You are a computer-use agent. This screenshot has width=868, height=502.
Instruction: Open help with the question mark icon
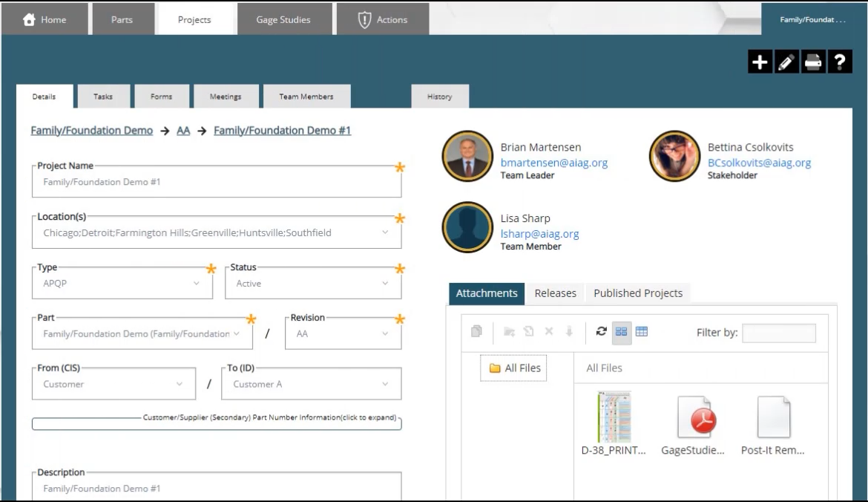[840, 62]
